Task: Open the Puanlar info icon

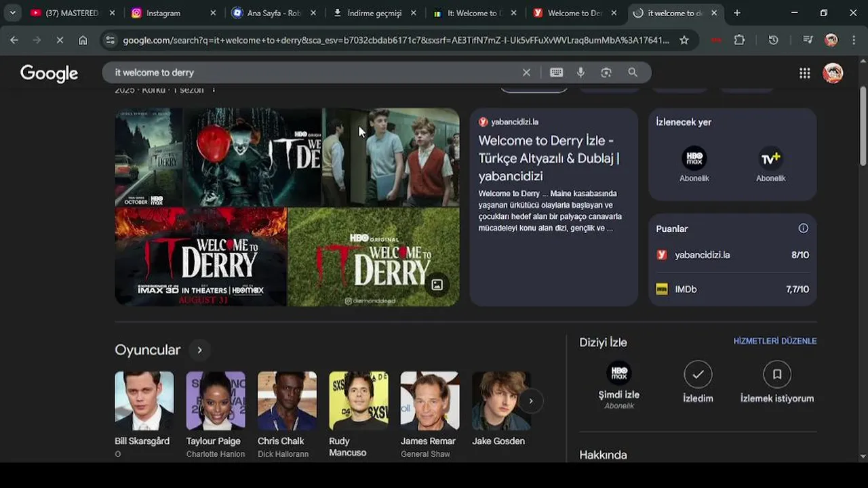Action: (x=803, y=228)
